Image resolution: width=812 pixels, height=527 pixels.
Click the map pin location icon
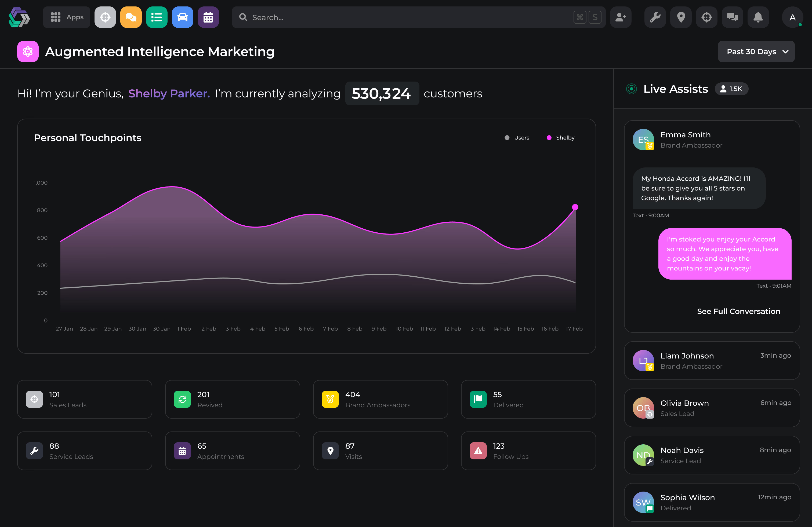point(681,17)
